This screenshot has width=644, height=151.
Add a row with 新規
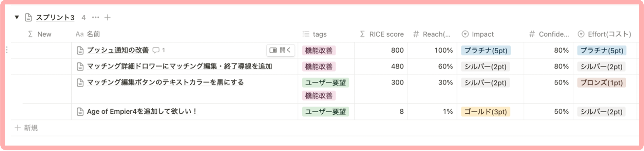point(26,128)
